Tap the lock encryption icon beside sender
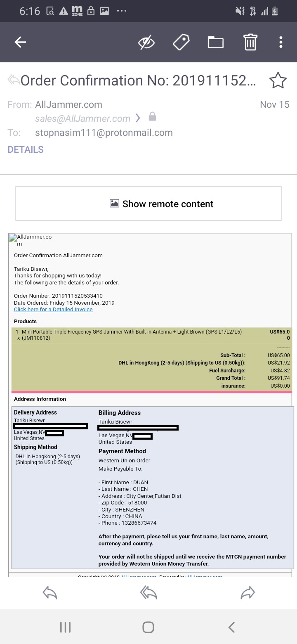Viewport: 297px width, 644px height. tap(152, 116)
